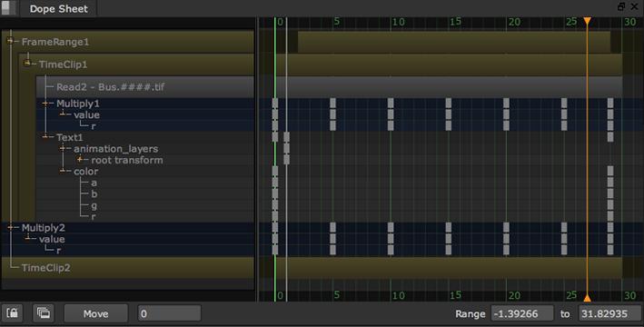The height and width of the screenshot is (327, 644).
Task: Collapse the TimeClip1 node
Action: [27, 64]
